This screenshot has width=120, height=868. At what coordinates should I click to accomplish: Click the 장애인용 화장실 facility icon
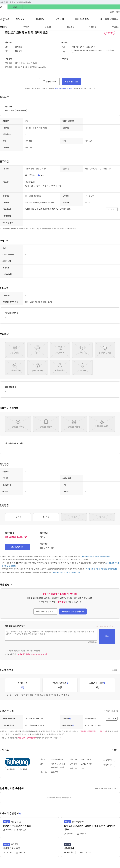(x=74, y=424)
